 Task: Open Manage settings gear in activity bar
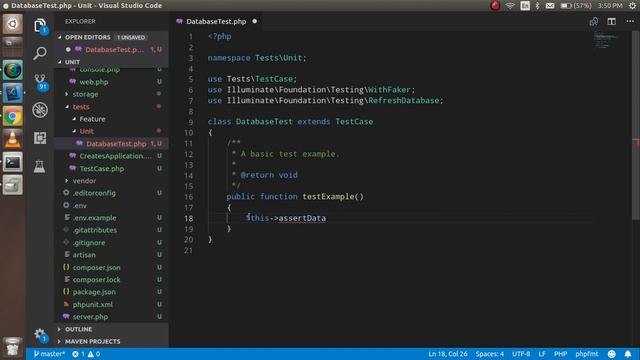coord(40,335)
